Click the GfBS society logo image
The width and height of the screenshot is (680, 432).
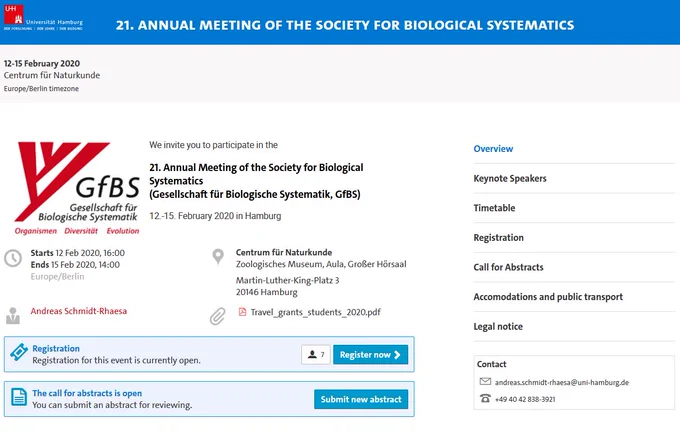tap(77, 188)
